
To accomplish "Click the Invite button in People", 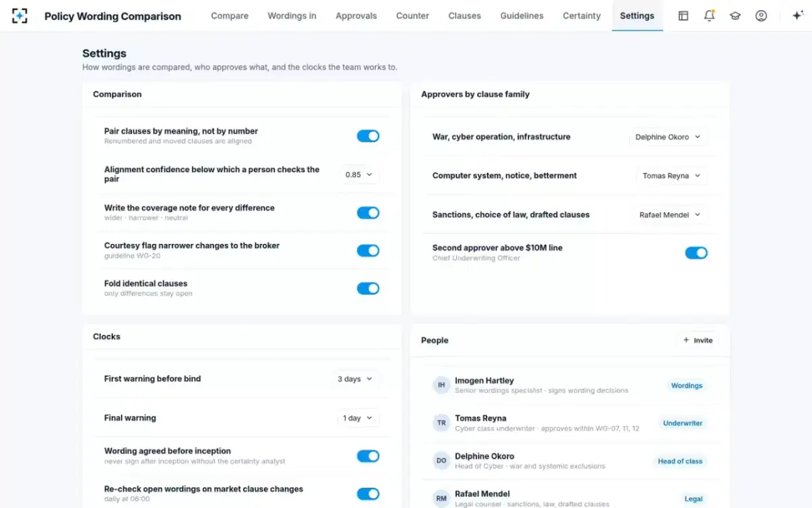I will click(698, 340).
